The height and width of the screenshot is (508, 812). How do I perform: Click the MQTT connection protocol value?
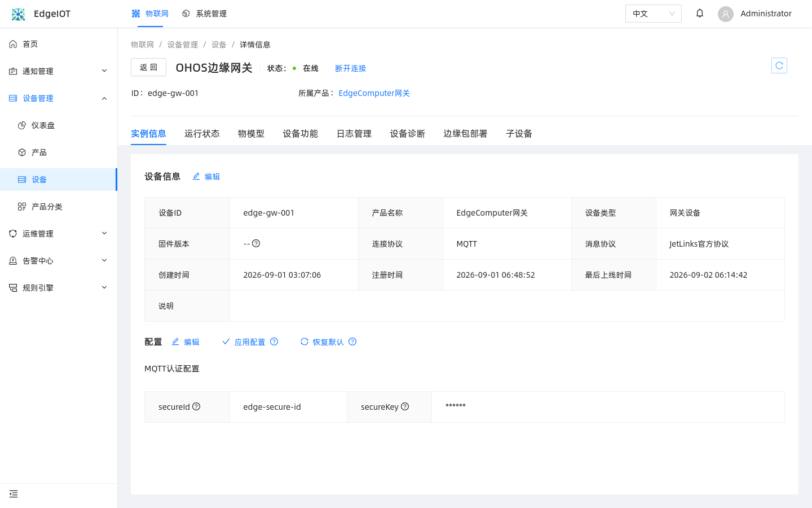coord(467,244)
